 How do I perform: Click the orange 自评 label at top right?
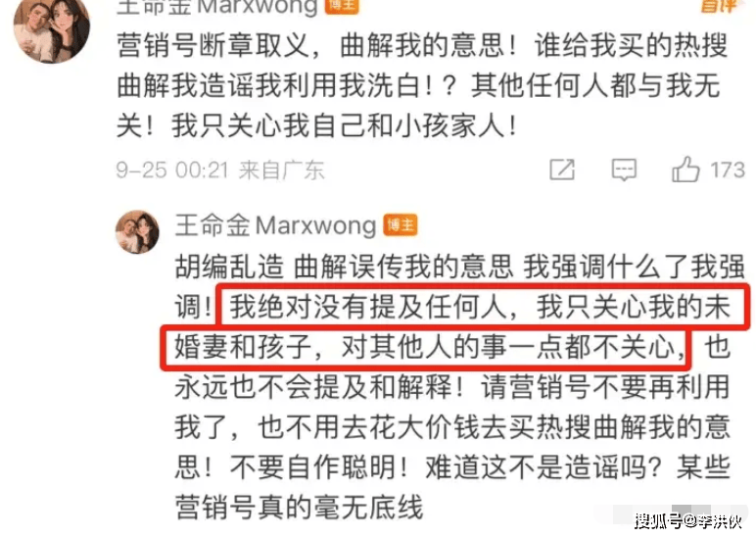click(x=719, y=6)
